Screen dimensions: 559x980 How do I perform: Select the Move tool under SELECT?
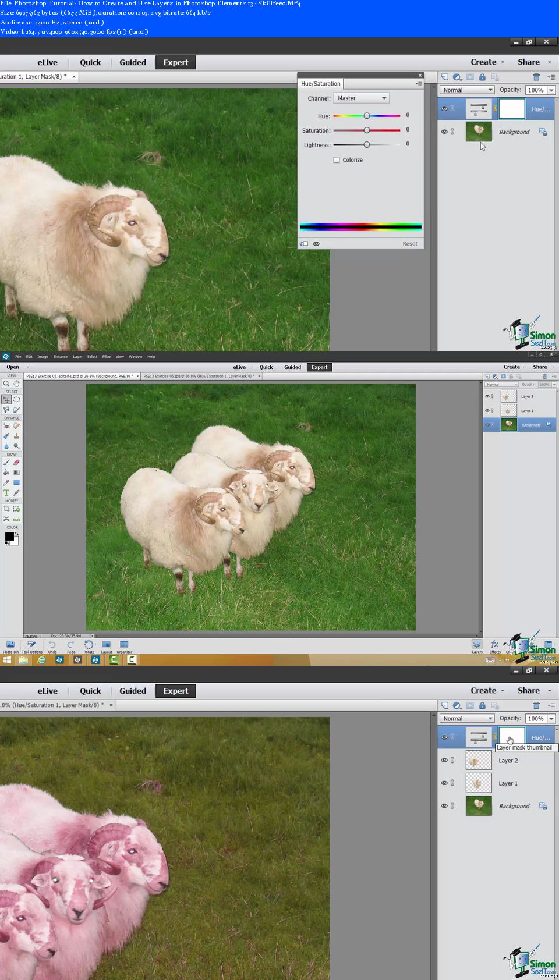6,400
